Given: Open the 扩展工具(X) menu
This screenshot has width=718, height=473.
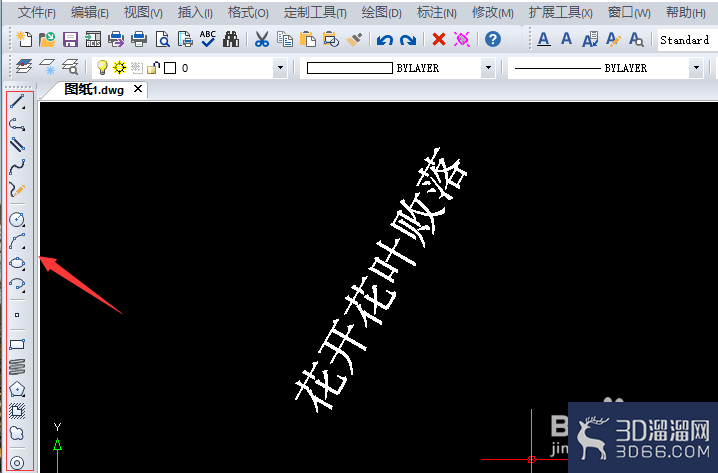Looking at the screenshot, I should pos(560,12).
